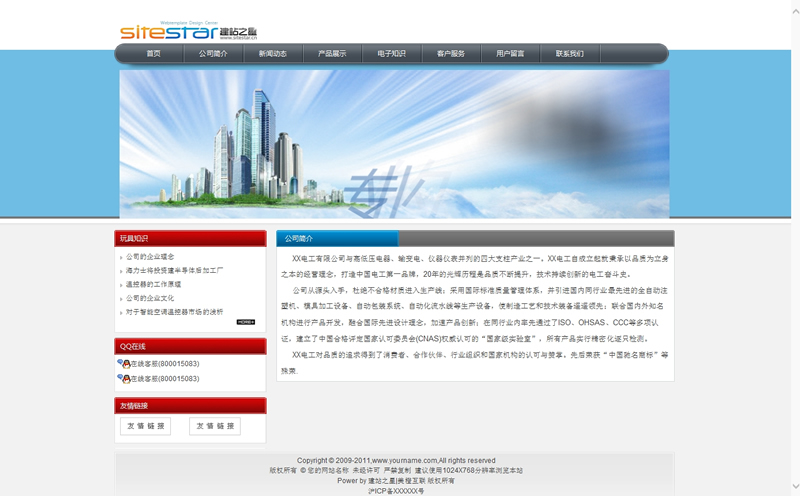Image resolution: width=800 pixels, height=496 pixels.
Task: Open 电子知识 from the navigation bar
Action: pyautogui.click(x=391, y=54)
